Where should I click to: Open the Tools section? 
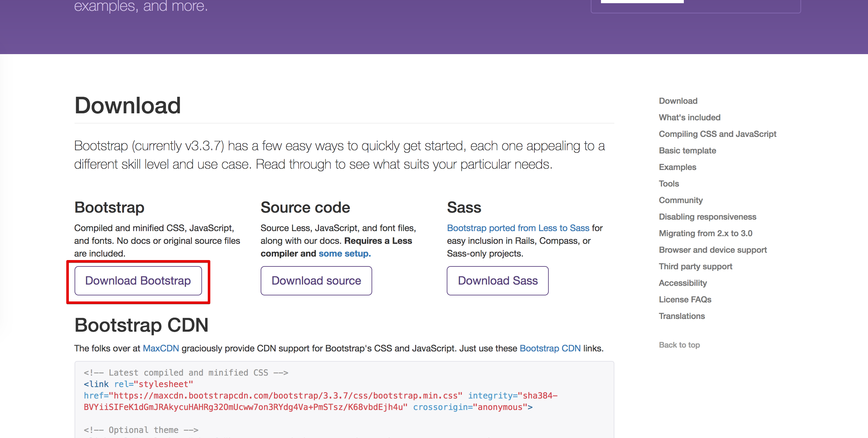[x=669, y=183]
